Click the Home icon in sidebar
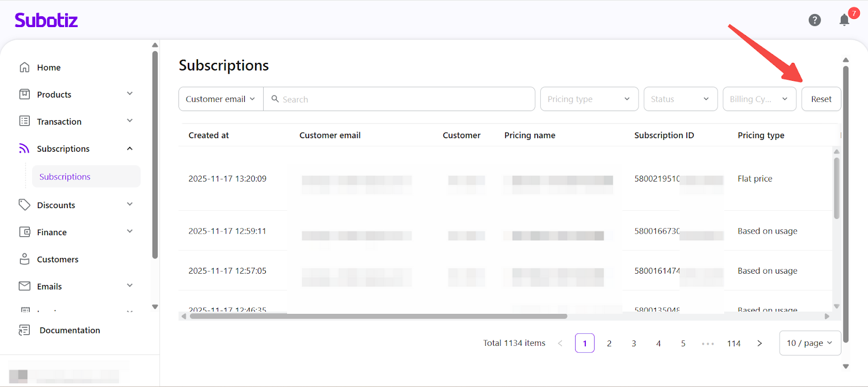Image resolution: width=868 pixels, height=387 pixels. 24,67
